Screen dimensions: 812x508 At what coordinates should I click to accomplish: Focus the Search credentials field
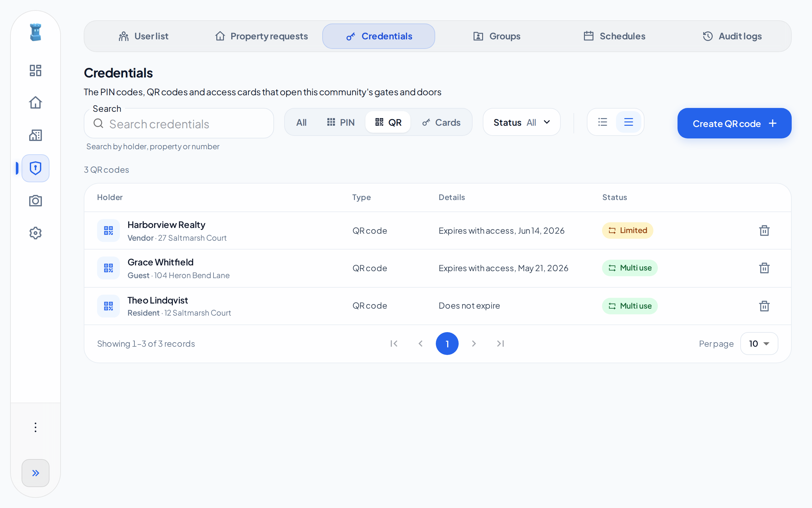[x=179, y=123]
